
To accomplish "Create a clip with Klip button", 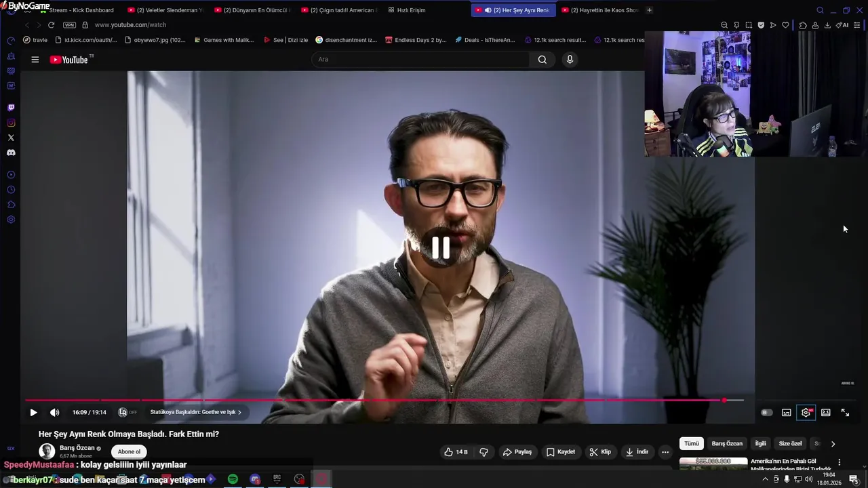I will (x=600, y=452).
